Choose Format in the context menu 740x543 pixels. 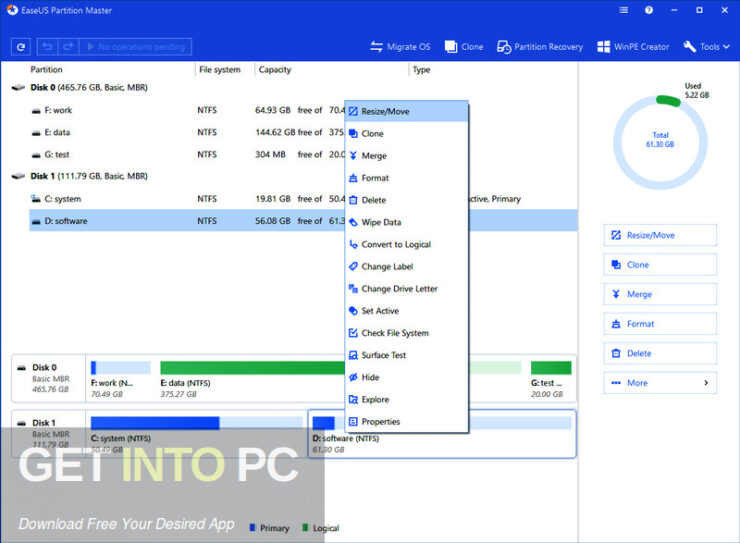[407, 178]
